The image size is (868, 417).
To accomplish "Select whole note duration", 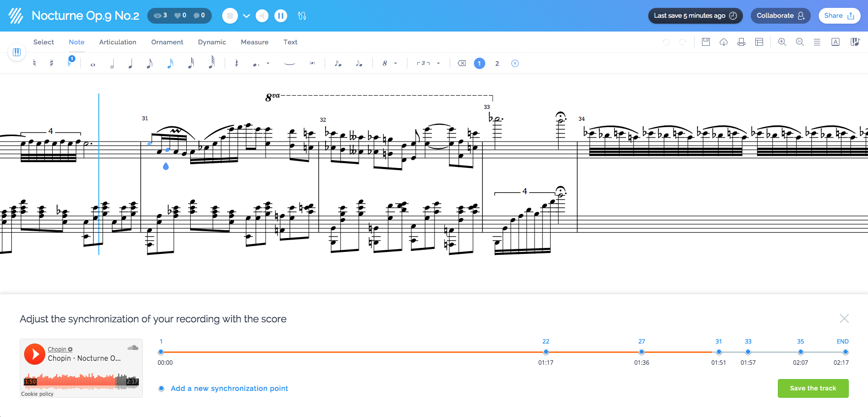I will pos(93,64).
